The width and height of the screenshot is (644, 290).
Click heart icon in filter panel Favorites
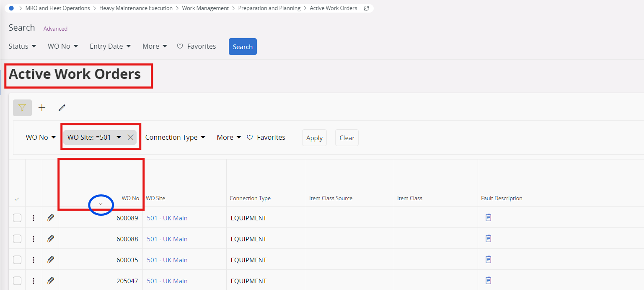coord(250,137)
